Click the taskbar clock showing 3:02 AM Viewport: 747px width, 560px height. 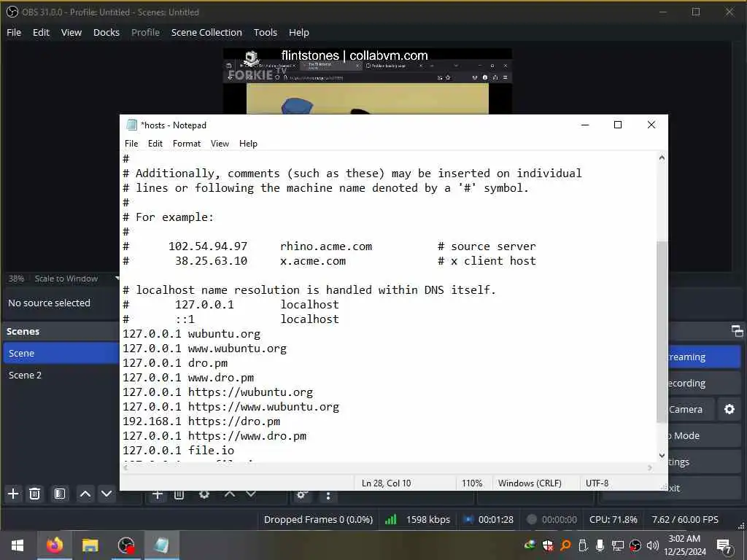[x=684, y=545]
